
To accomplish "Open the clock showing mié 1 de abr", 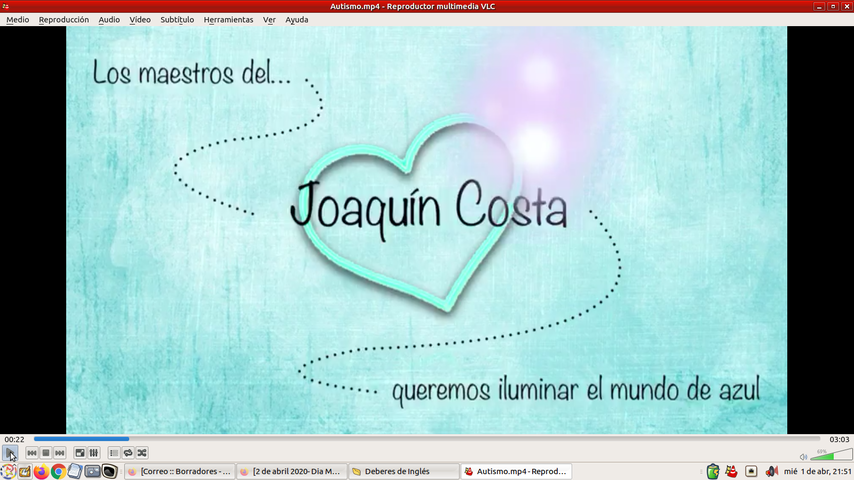I will click(x=818, y=471).
